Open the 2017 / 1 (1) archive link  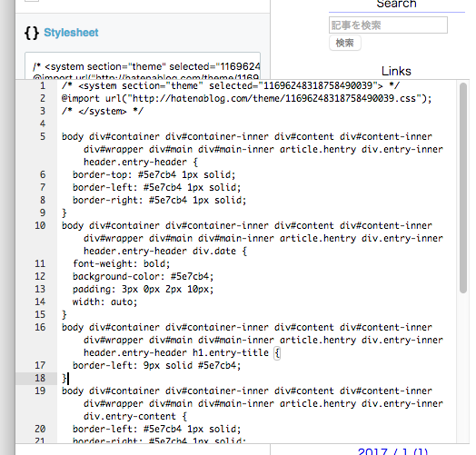(x=392, y=451)
